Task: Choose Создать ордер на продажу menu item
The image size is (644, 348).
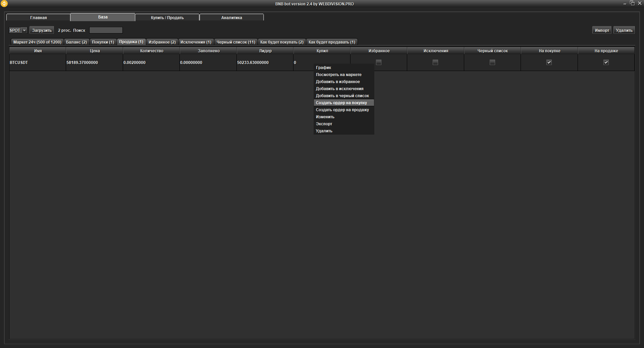Action: pos(342,110)
